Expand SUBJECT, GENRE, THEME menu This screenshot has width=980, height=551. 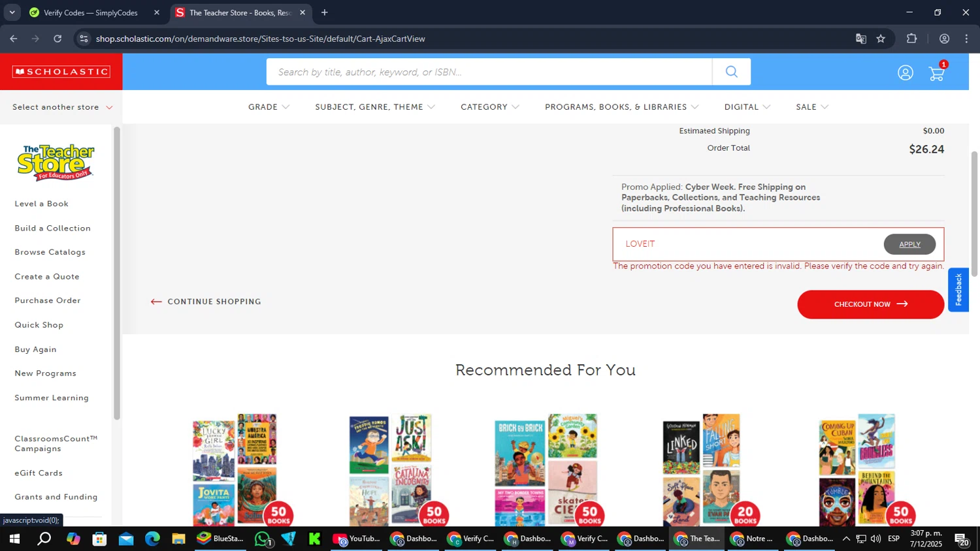tap(375, 107)
